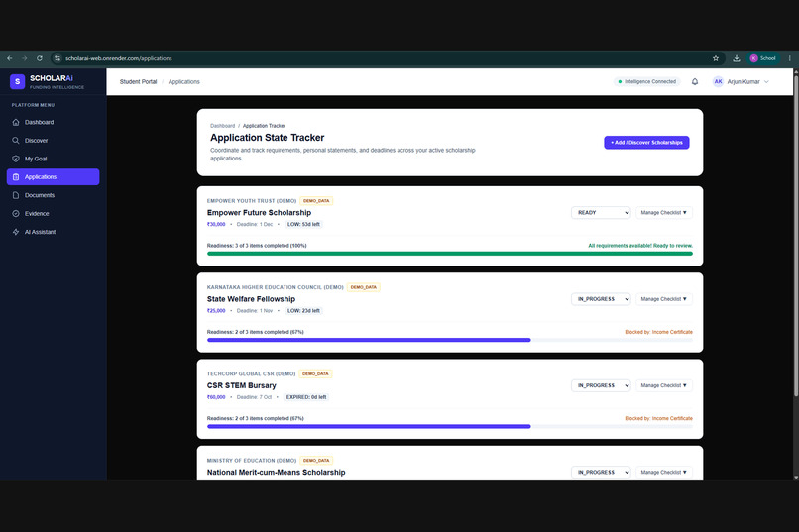Image resolution: width=799 pixels, height=532 pixels.
Task: Click ₹30,000 amount on Empower Future card
Action: pos(216,225)
